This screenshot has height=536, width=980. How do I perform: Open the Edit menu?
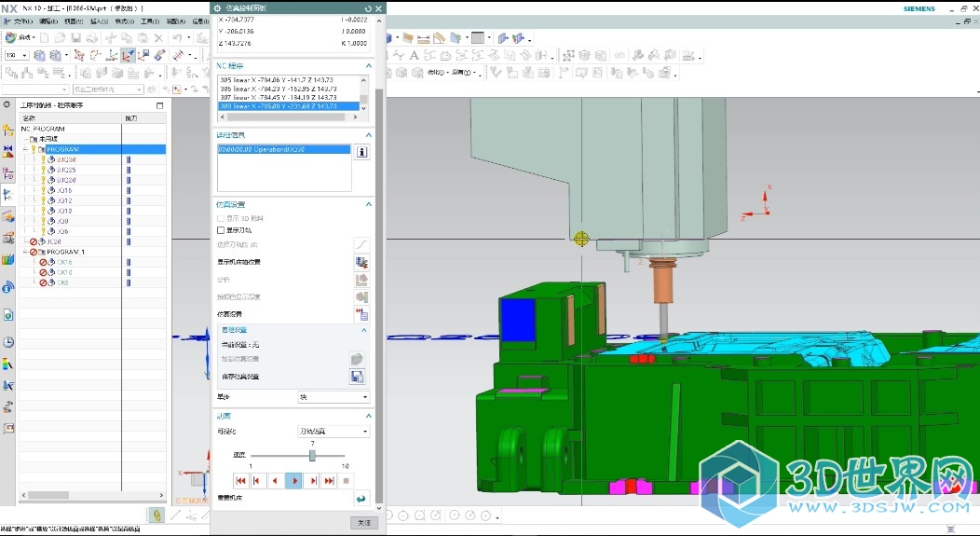coord(48,21)
